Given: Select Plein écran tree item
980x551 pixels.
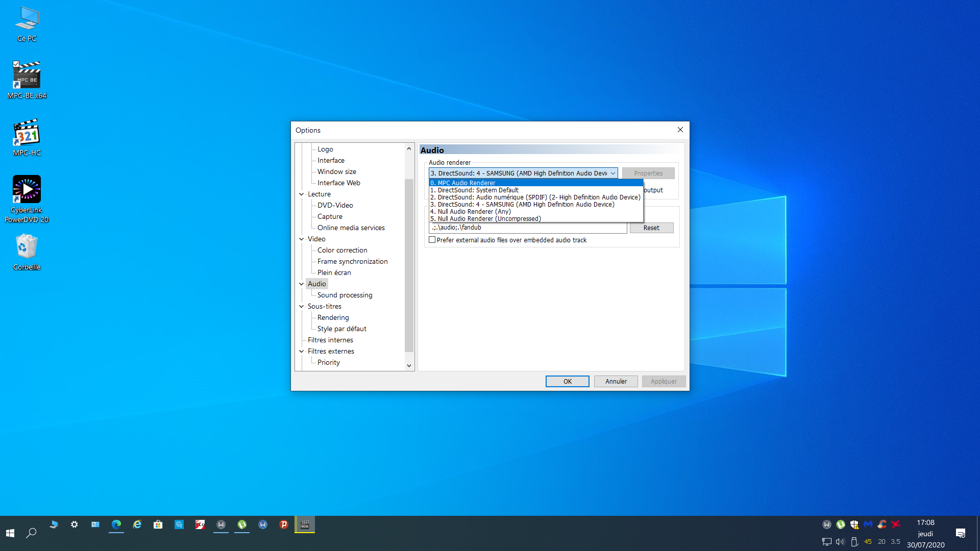Looking at the screenshot, I should click(334, 273).
